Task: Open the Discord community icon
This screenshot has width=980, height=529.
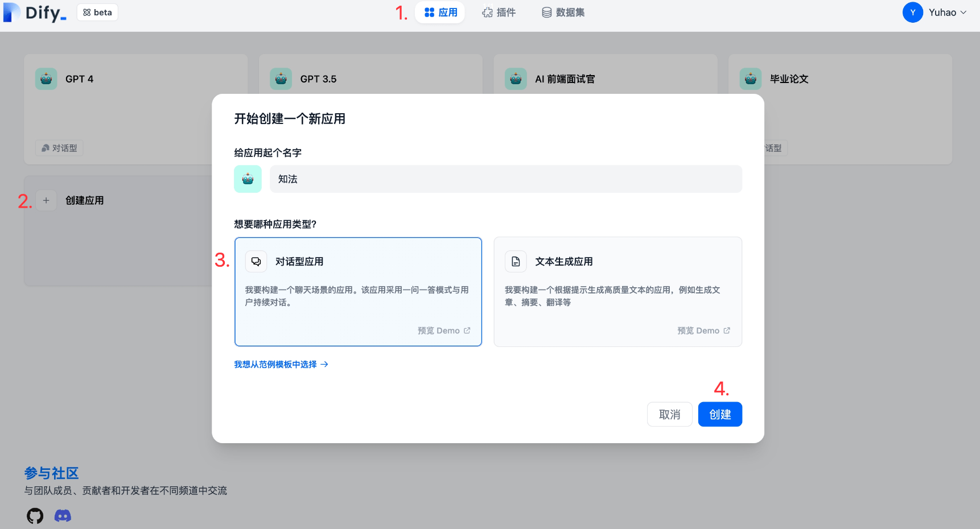Action: click(63, 516)
